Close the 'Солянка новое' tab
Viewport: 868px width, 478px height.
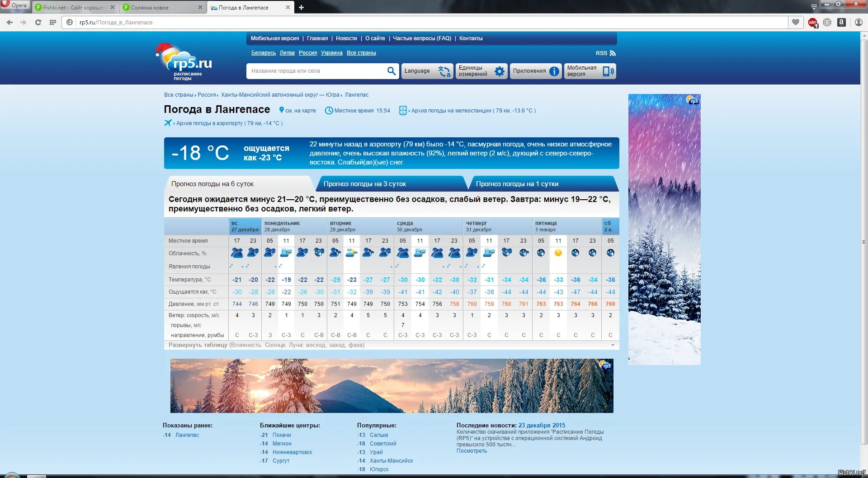(x=200, y=7)
